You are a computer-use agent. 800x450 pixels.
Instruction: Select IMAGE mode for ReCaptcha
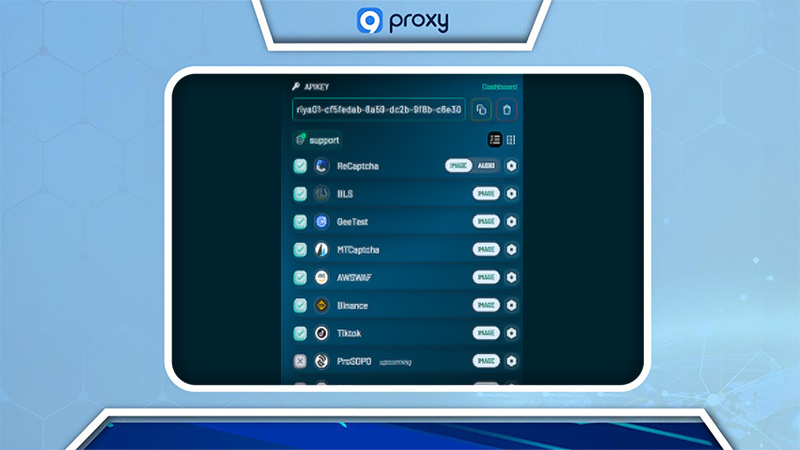pyautogui.click(x=460, y=166)
